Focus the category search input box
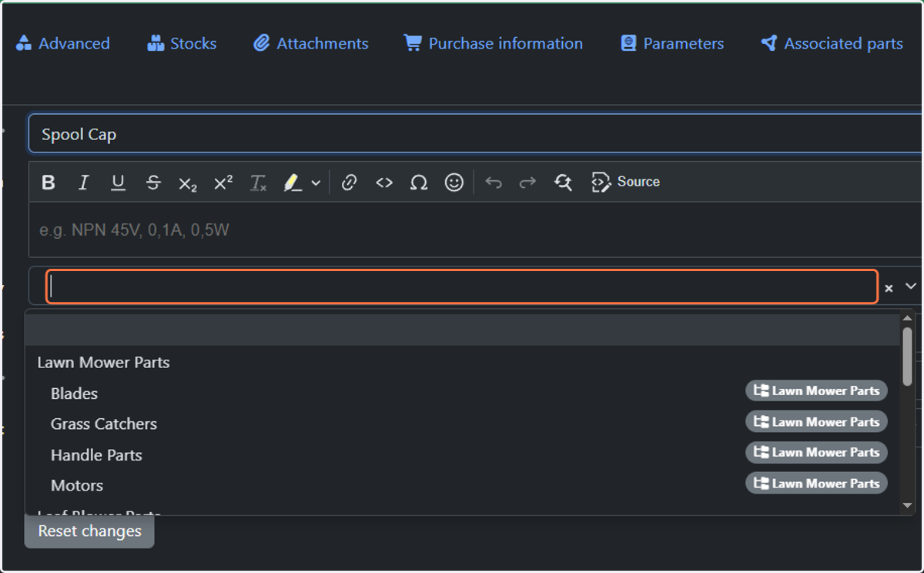Image resolution: width=924 pixels, height=573 pixels. (x=462, y=286)
